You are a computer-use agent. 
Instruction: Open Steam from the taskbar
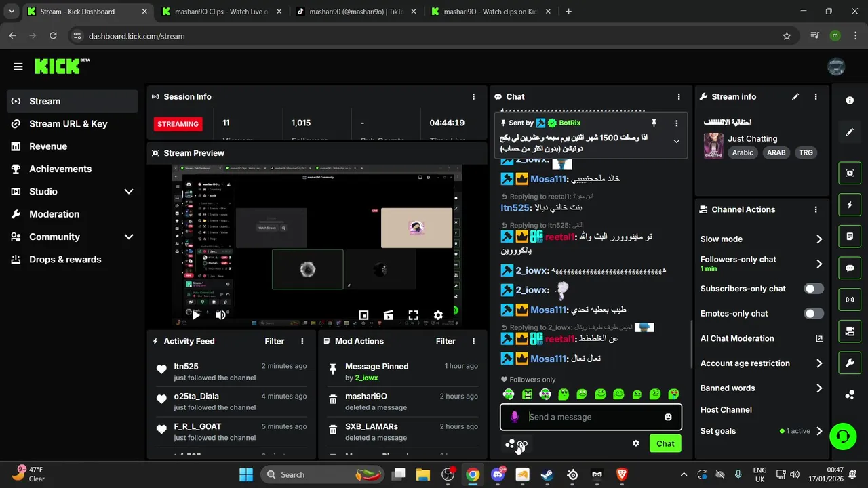pos(547,474)
